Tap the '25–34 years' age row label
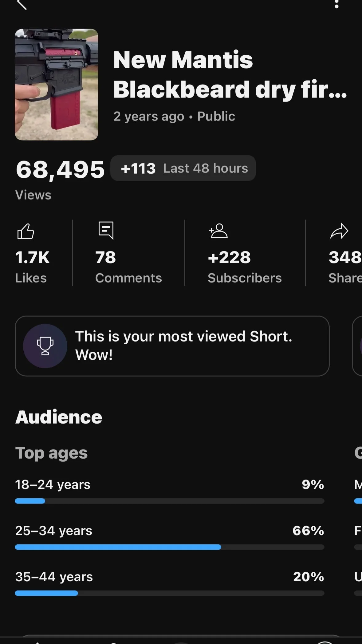This screenshot has height=644, width=362. click(x=54, y=531)
